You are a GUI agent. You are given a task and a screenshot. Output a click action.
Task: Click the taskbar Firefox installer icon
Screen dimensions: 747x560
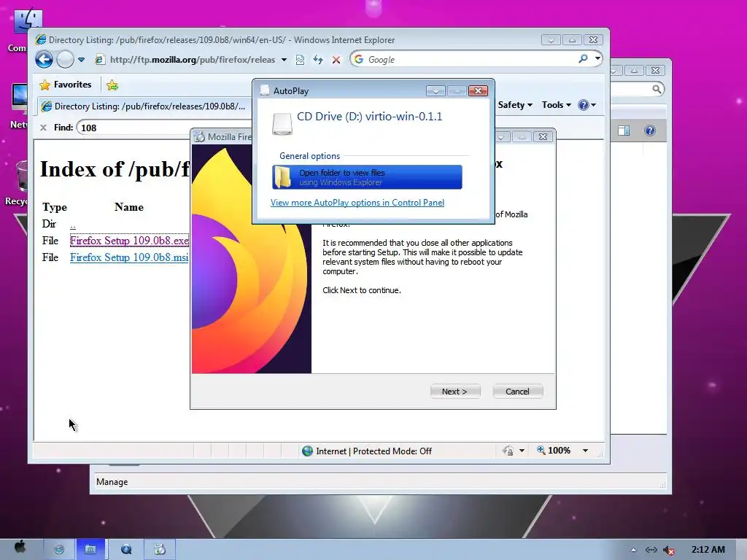point(160,550)
